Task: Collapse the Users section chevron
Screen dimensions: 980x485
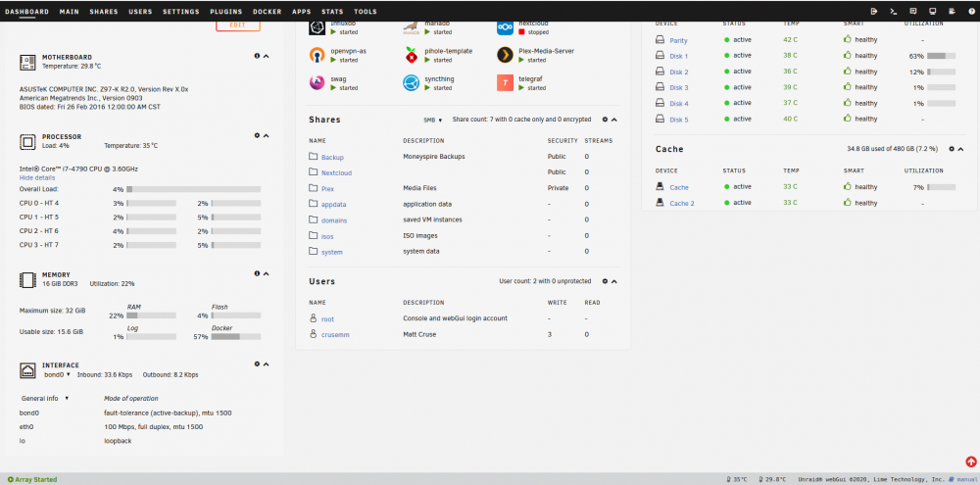Action: click(x=613, y=281)
